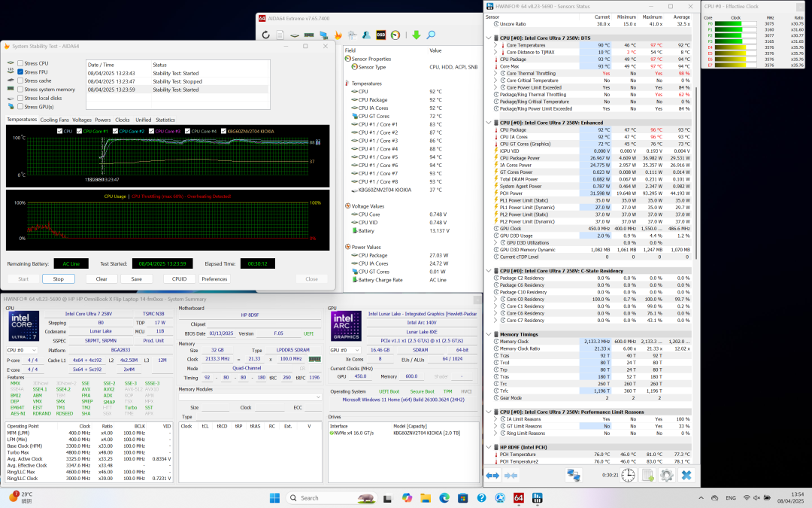The image size is (812, 508).
Task: Launch System Stability Test flame icon
Action: click(338, 35)
